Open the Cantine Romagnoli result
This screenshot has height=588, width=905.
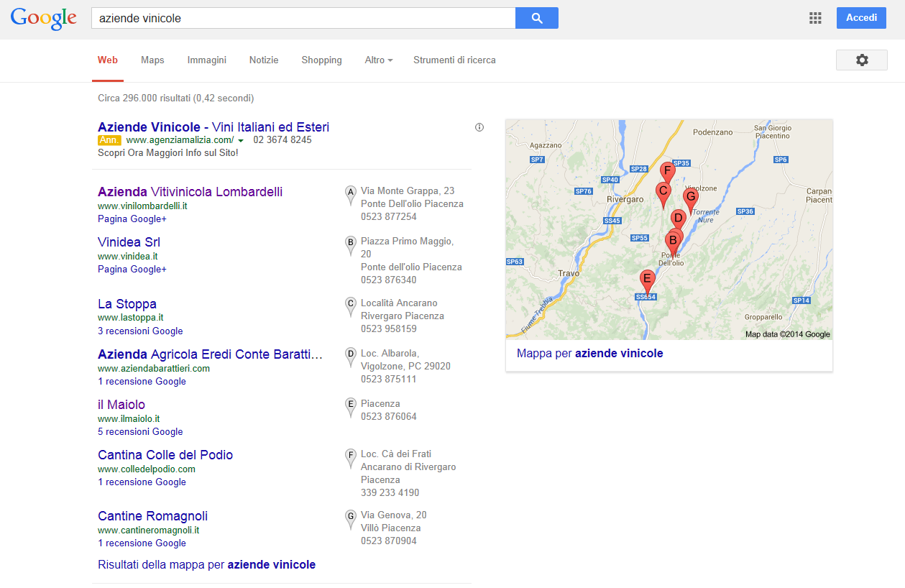[x=153, y=516]
